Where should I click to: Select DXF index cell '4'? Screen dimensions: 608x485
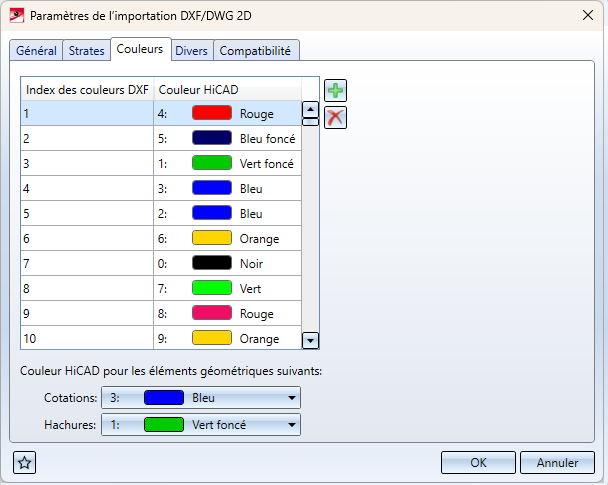[87, 188]
